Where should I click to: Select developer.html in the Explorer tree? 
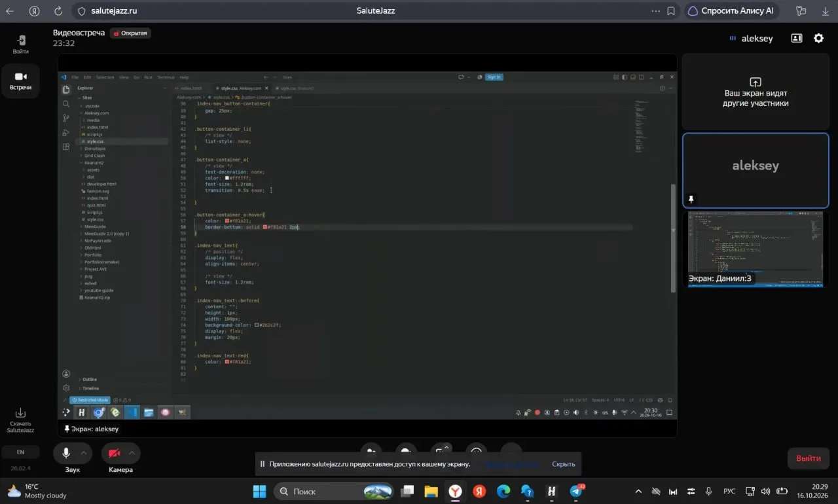101,184
